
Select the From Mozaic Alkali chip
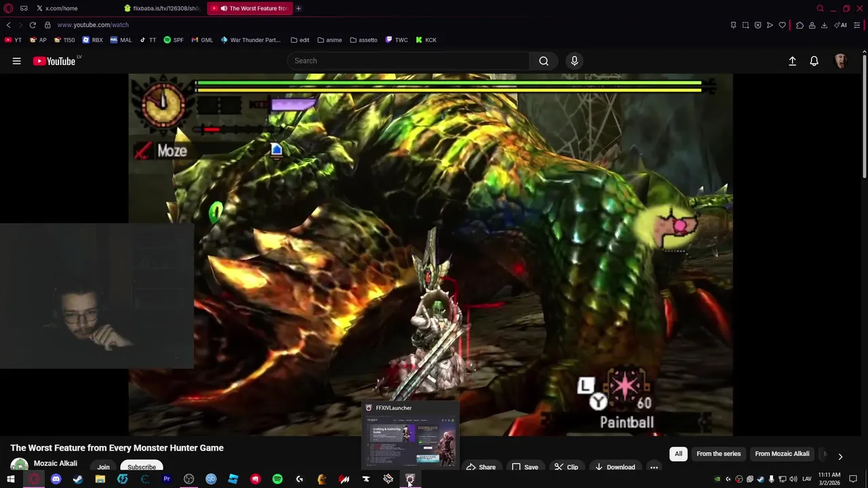782,454
